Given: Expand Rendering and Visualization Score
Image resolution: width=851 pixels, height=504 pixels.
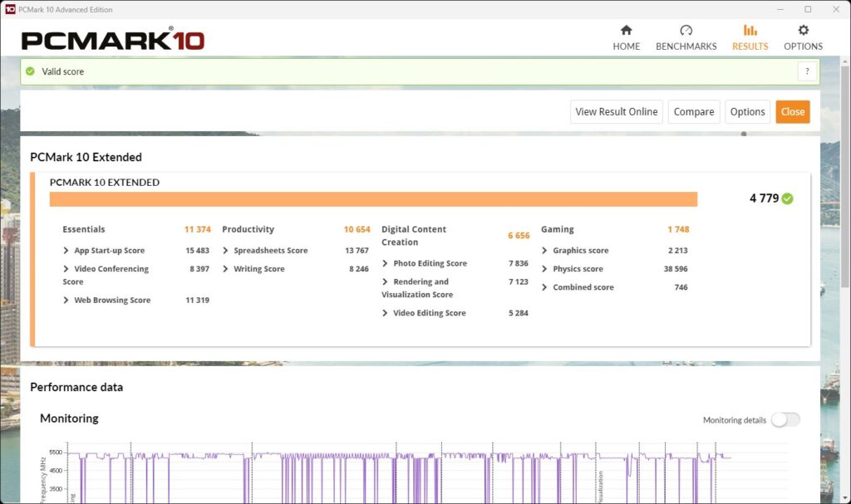Looking at the screenshot, I should (x=385, y=281).
